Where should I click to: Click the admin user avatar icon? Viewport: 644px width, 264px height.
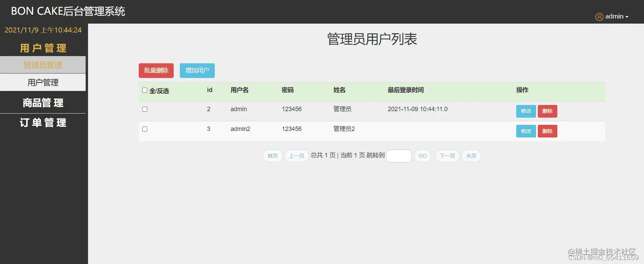(599, 16)
